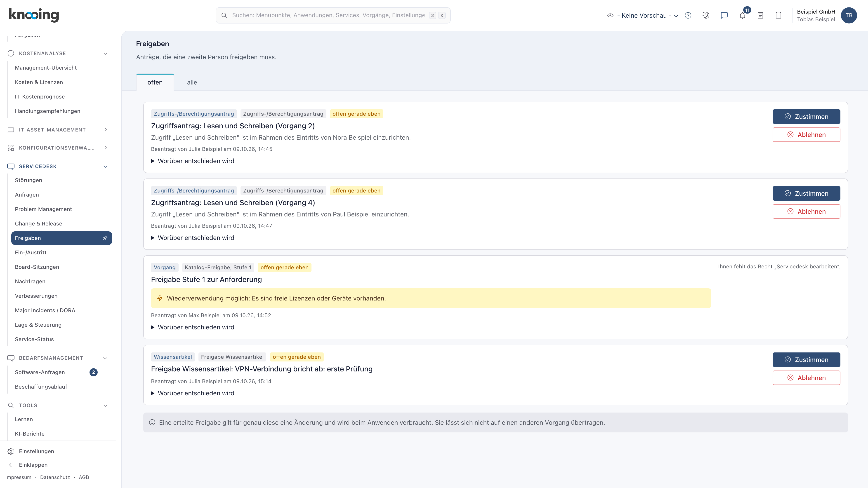
Task: Click the global search input field
Action: tap(333, 16)
